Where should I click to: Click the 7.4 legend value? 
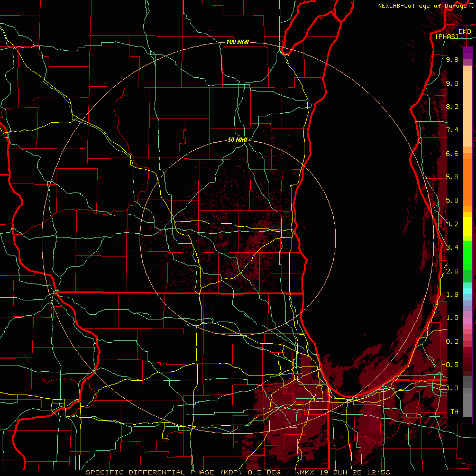point(452,130)
